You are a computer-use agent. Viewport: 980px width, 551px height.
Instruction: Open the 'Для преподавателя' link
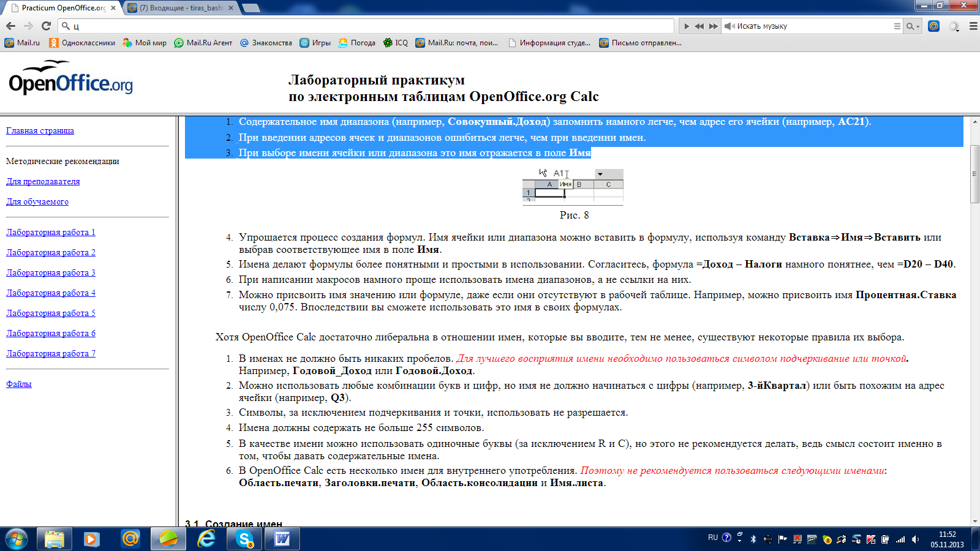pyautogui.click(x=43, y=181)
